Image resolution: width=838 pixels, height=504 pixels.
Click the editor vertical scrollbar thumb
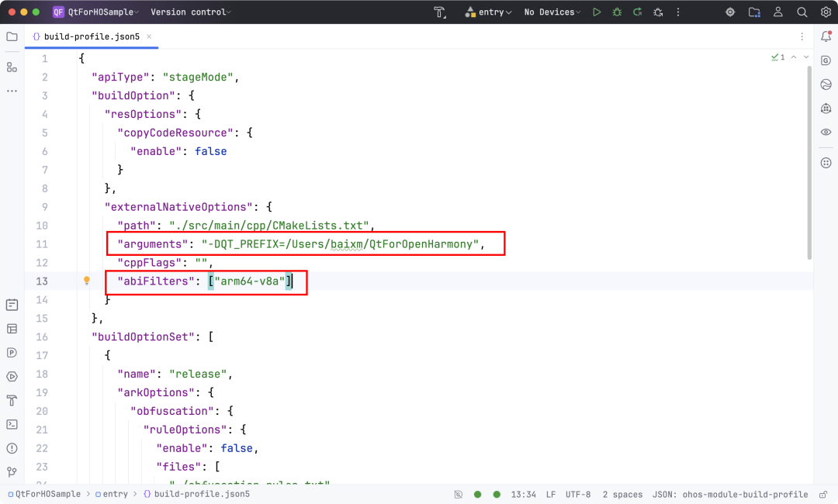pos(809,163)
